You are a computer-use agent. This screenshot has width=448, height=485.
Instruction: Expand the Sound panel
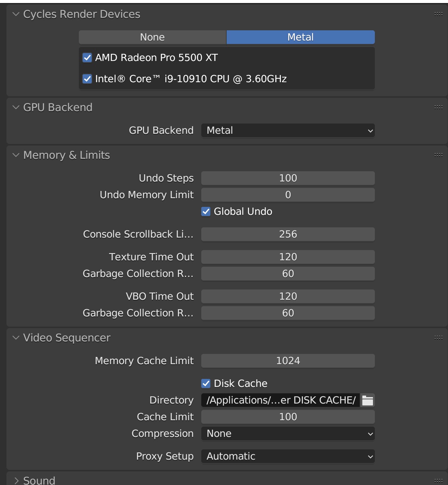click(16, 480)
